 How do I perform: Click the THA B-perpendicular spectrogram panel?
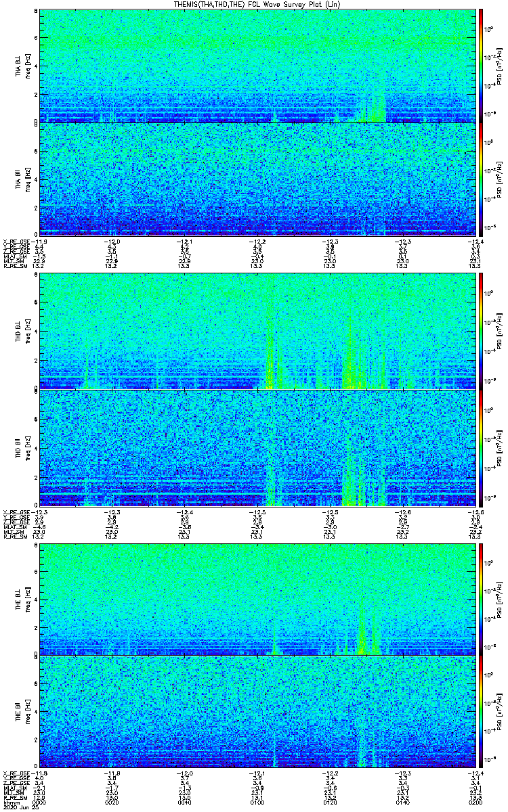point(258,66)
